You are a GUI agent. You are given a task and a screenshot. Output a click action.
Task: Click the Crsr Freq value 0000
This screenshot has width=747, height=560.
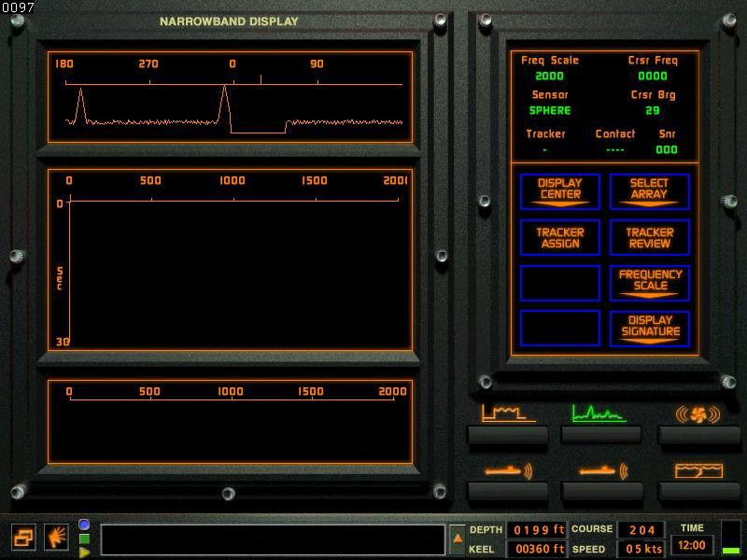[x=652, y=77]
